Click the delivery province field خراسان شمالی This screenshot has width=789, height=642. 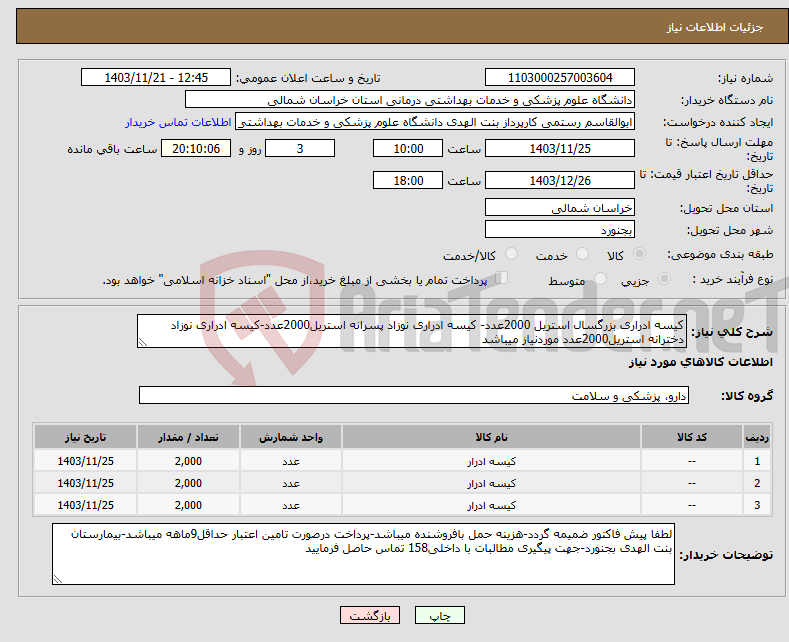coord(560,207)
